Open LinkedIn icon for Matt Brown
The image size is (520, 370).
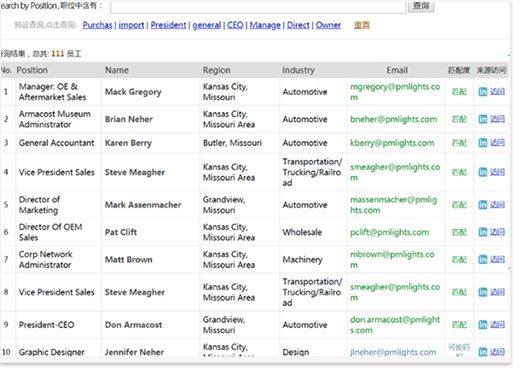(483, 259)
